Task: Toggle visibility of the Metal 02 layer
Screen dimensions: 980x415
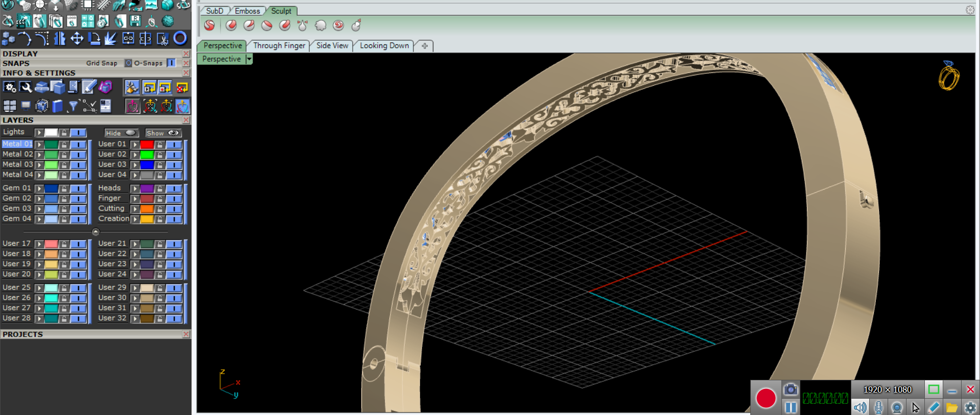Action: pyautogui.click(x=78, y=154)
